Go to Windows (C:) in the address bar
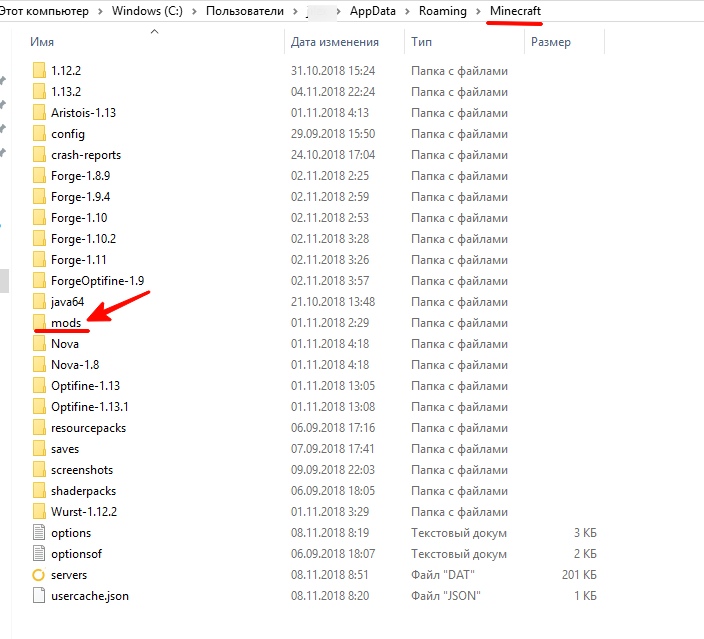 (147, 11)
